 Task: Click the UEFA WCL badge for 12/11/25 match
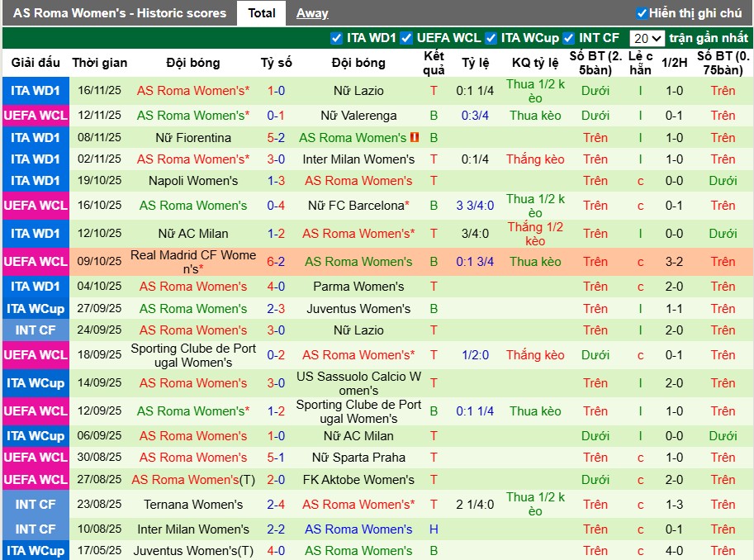coord(36,116)
